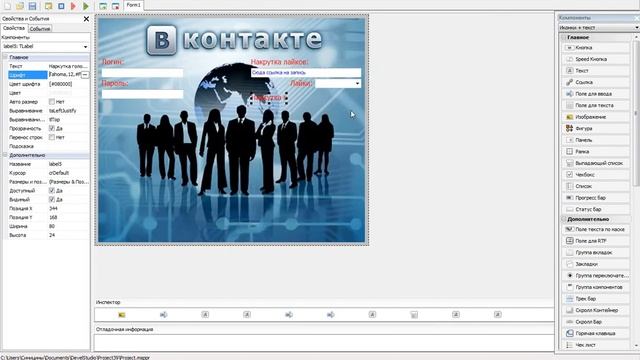The height and width of the screenshot is (360, 640).
Task: Pick the Поле для ввода component
Action: (x=596, y=94)
